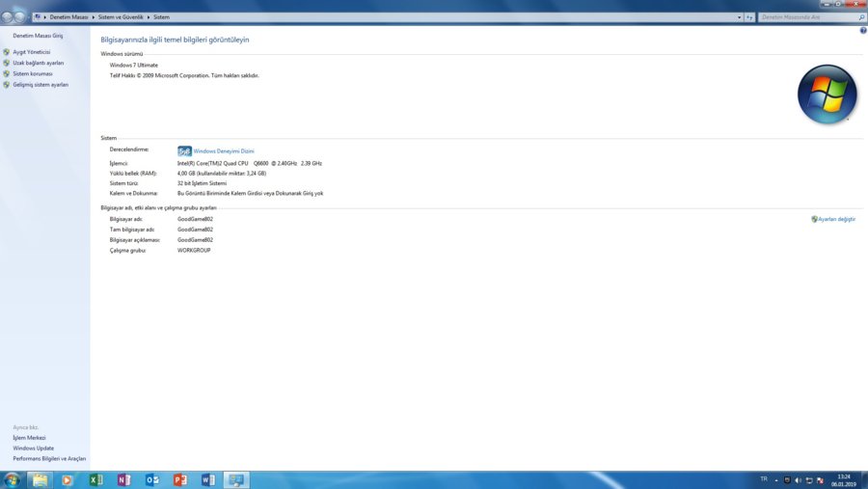Open Windows Update link

(33, 448)
